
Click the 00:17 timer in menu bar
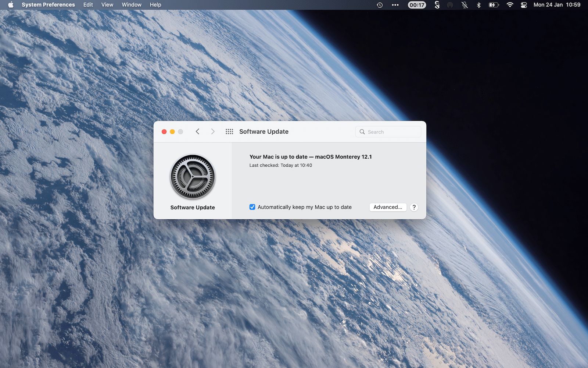417,5
